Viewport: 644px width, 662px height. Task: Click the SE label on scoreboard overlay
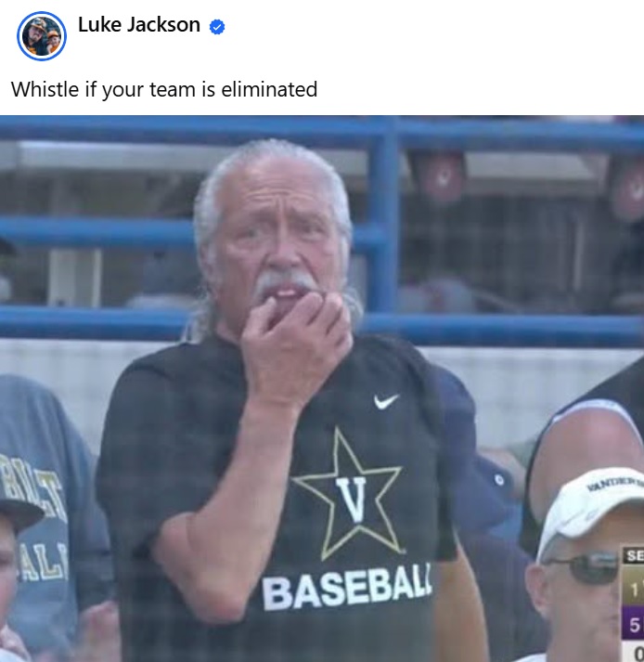[635, 555]
